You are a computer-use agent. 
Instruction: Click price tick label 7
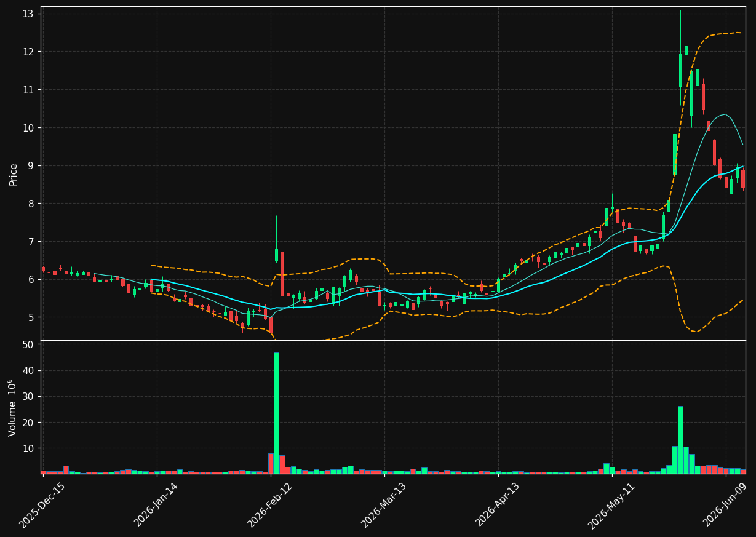point(31,242)
